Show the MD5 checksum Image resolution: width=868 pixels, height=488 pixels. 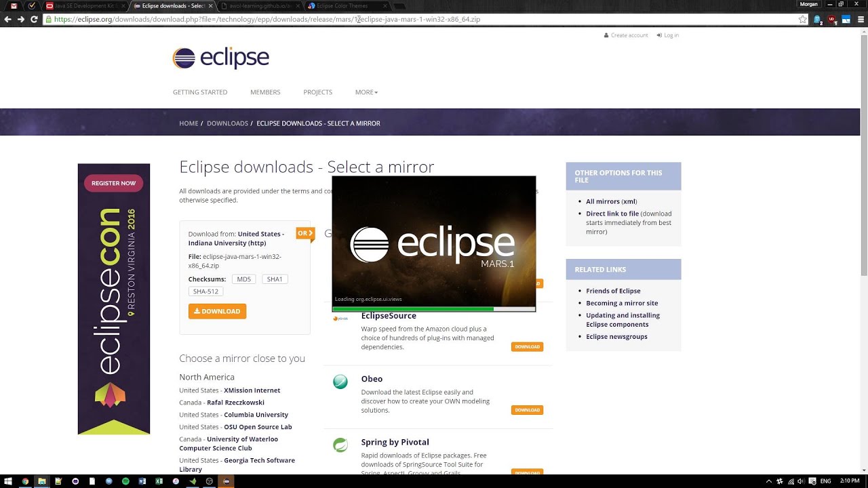point(244,279)
